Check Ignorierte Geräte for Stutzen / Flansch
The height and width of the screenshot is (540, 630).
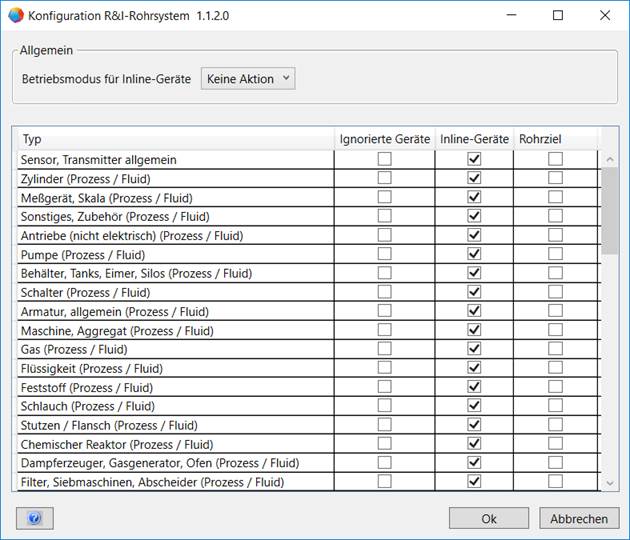[385, 425]
